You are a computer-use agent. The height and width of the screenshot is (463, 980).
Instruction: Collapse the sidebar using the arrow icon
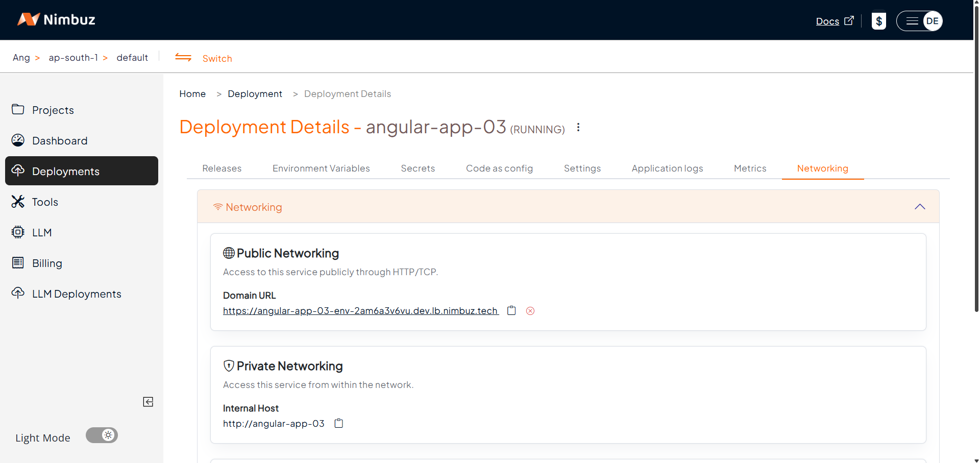pos(148,402)
